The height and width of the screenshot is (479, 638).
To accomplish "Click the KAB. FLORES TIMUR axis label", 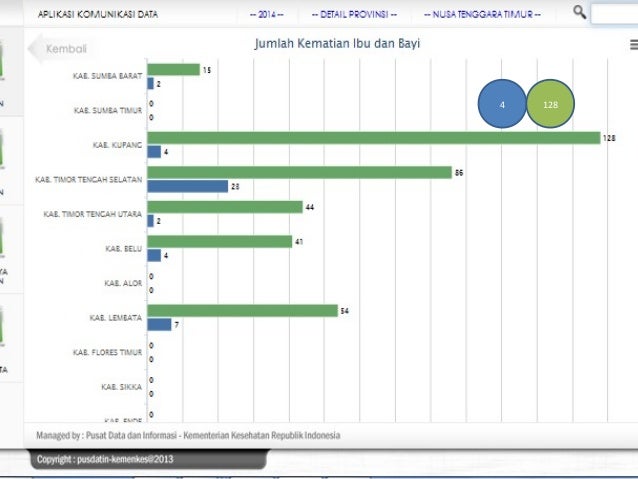I will click(108, 352).
